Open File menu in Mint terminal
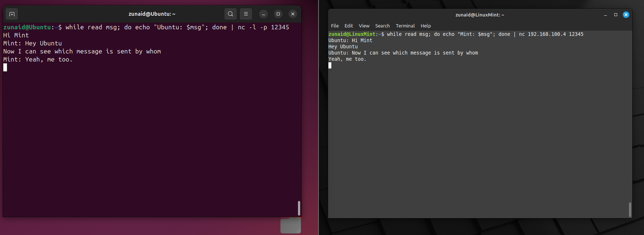The image size is (644, 235). (x=335, y=26)
